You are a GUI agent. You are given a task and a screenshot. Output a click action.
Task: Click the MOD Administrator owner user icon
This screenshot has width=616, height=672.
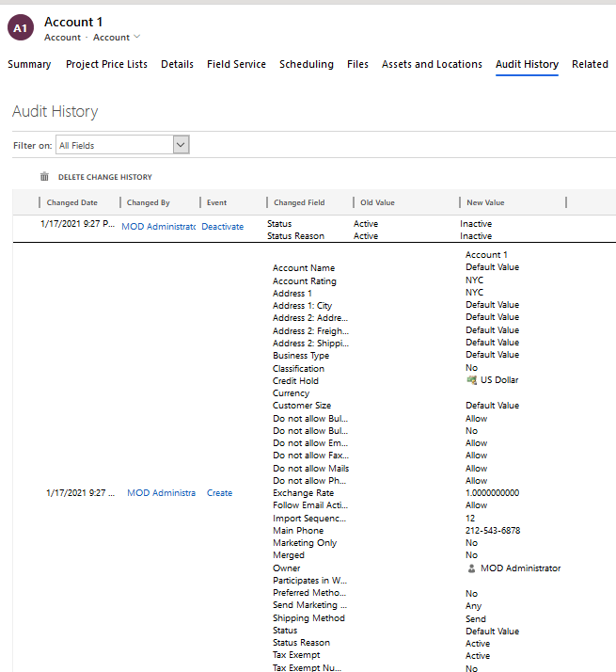(471, 568)
